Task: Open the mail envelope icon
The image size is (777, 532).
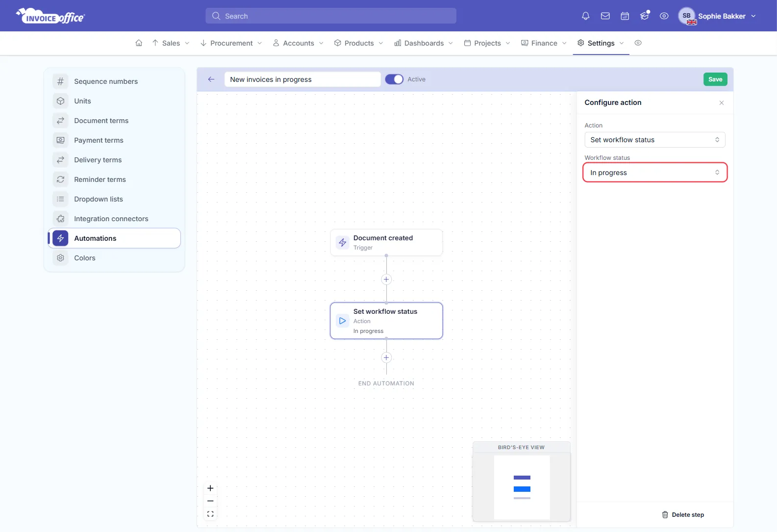Action: point(605,16)
